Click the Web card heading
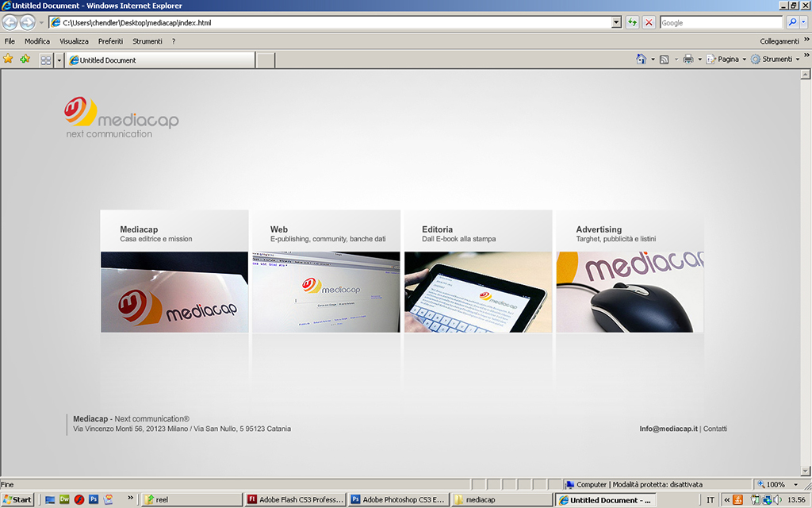This screenshot has width=812, height=508. tap(278, 229)
